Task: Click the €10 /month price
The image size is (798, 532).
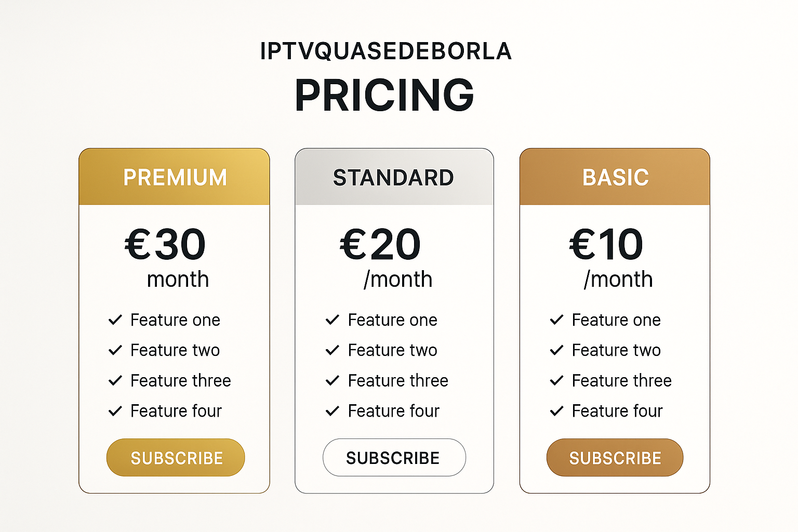Action: (x=611, y=258)
